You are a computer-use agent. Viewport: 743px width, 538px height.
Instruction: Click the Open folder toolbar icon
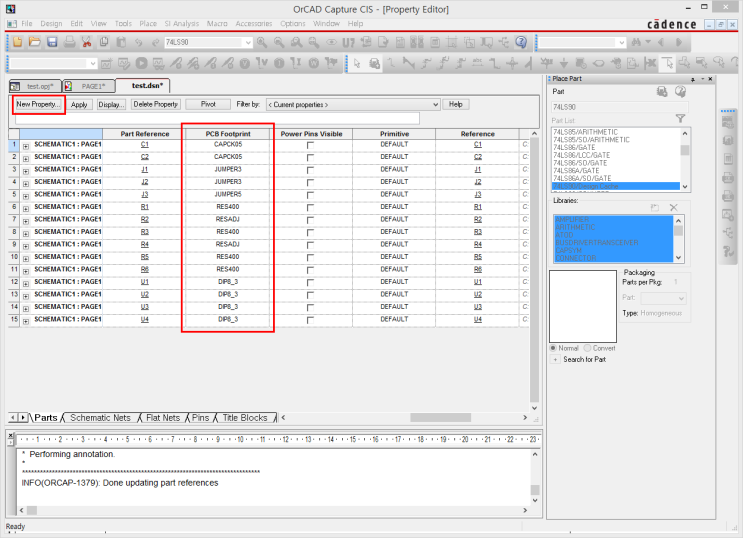(x=35, y=42)
